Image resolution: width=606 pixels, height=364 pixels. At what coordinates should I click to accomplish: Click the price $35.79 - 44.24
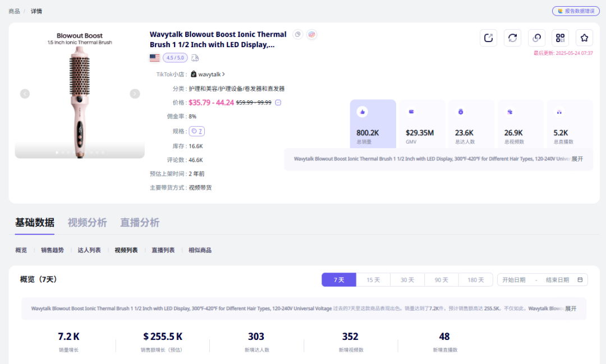[211, 103]
